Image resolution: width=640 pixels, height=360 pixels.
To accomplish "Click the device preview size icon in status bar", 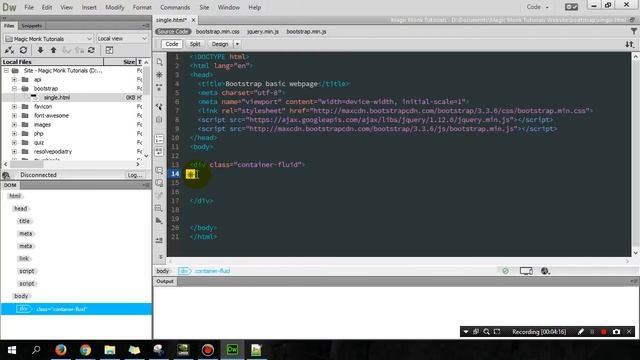I will tap(526, 271).
